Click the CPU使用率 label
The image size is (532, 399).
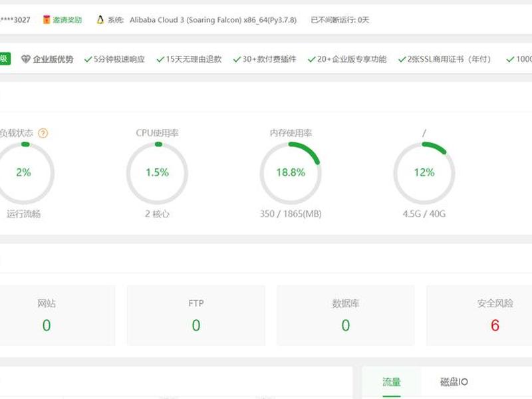(157, 133)
